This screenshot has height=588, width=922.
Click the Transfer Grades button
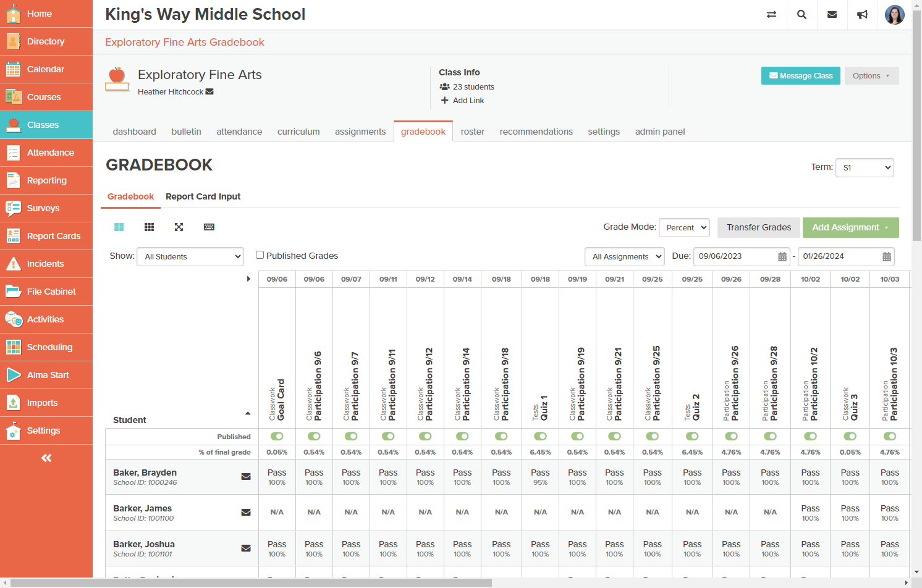759,227
